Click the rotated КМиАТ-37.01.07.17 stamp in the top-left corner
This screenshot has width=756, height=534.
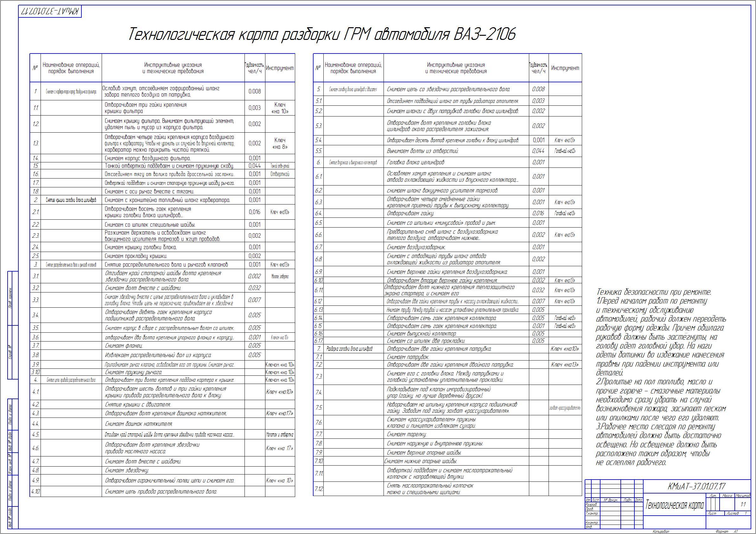click(50, 11)
